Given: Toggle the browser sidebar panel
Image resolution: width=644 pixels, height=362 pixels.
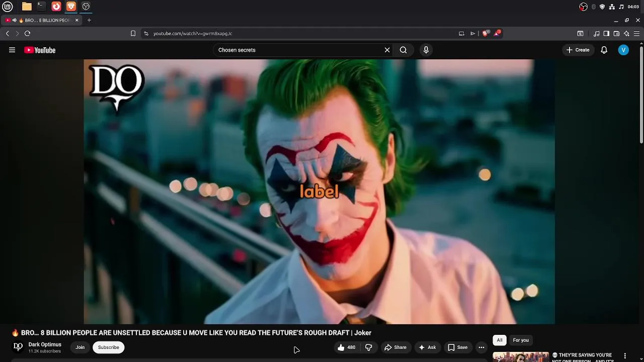Looking at the screenshot, I should 606,33.
